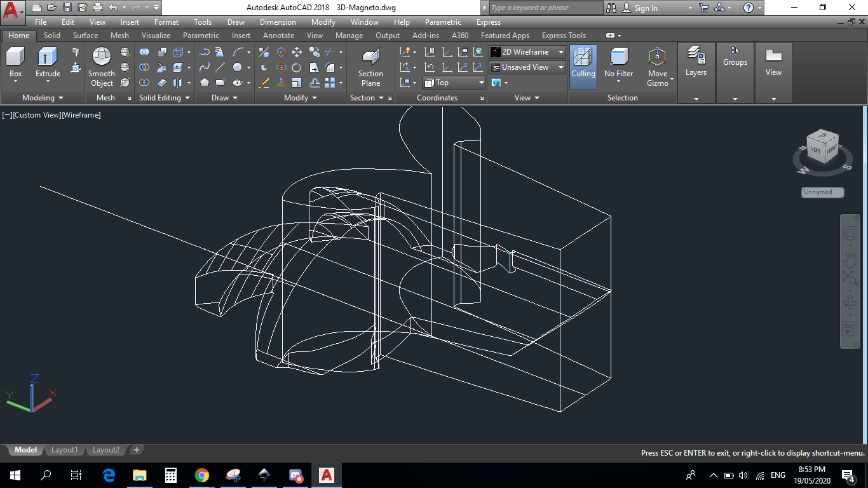Start the Line draw tool
The width and height of the screenshot is (868, 488).
220,67
